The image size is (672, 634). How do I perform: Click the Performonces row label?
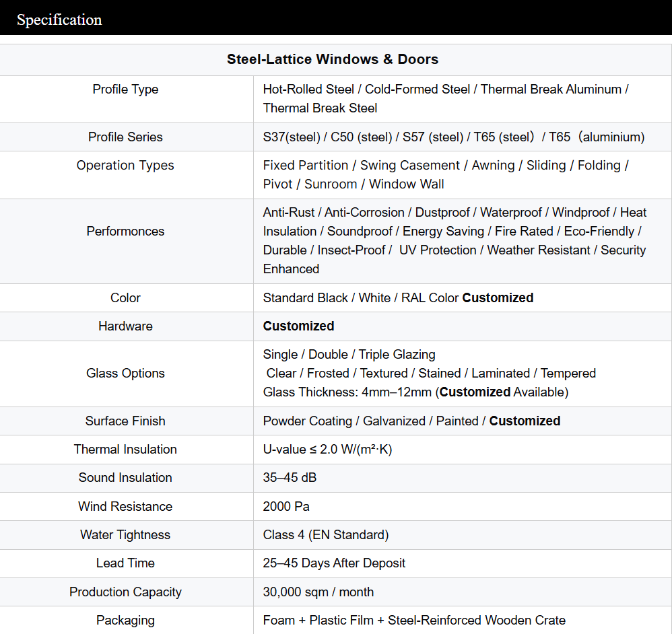click(125, 232)
